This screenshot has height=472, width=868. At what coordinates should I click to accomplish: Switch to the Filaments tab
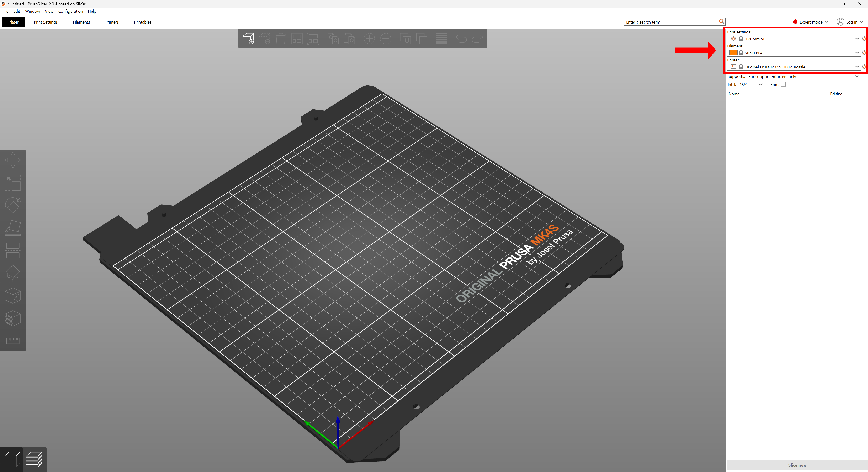click(81, 22)
